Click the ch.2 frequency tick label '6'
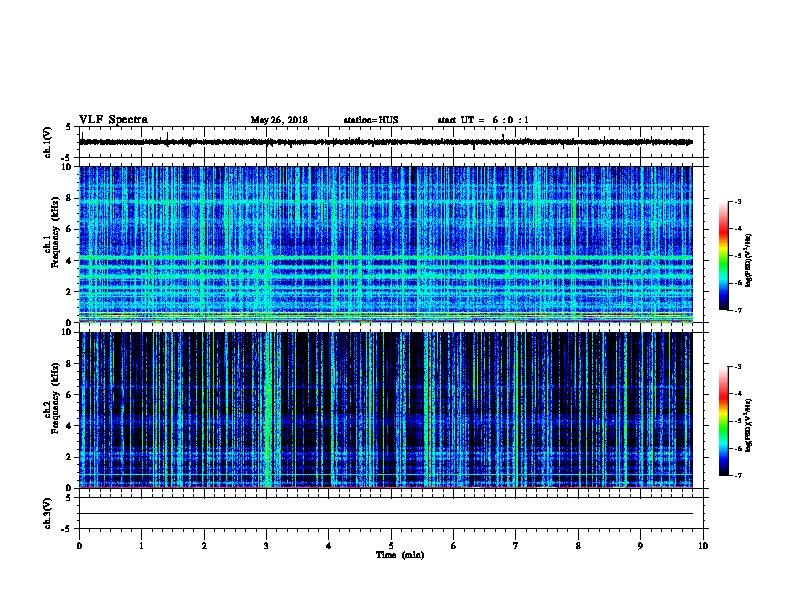Image resolution: width=792 pixels, height=612 pixels. [69, 394]
